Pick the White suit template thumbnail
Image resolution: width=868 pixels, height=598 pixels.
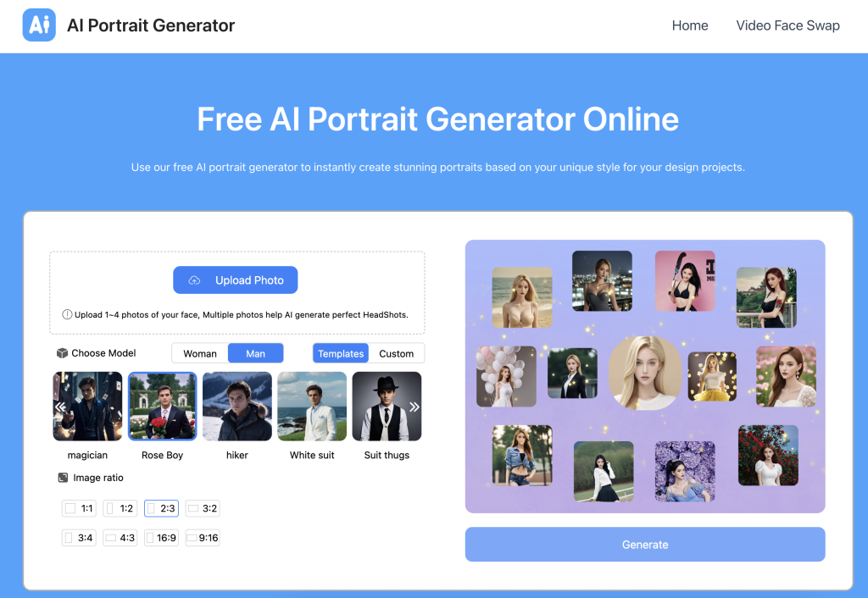[x=312, y=406]
